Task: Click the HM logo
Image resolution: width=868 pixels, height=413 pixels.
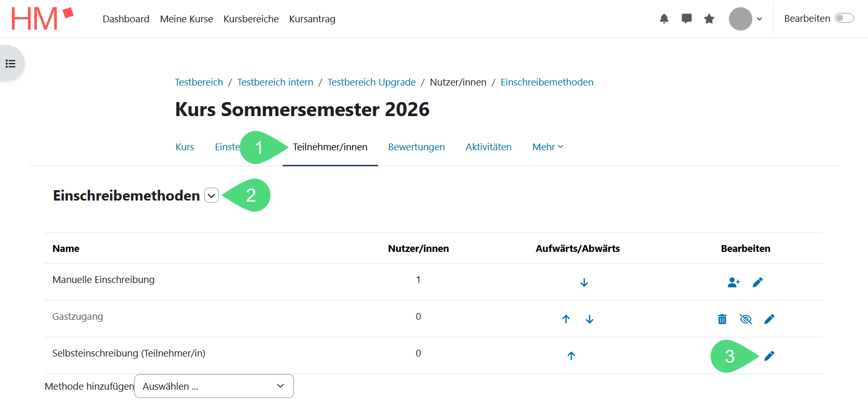Action: click(x=41, y=19)
